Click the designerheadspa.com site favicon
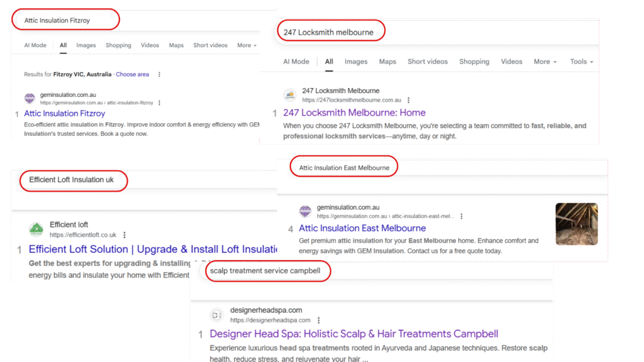644x362 pixels. 216,315
